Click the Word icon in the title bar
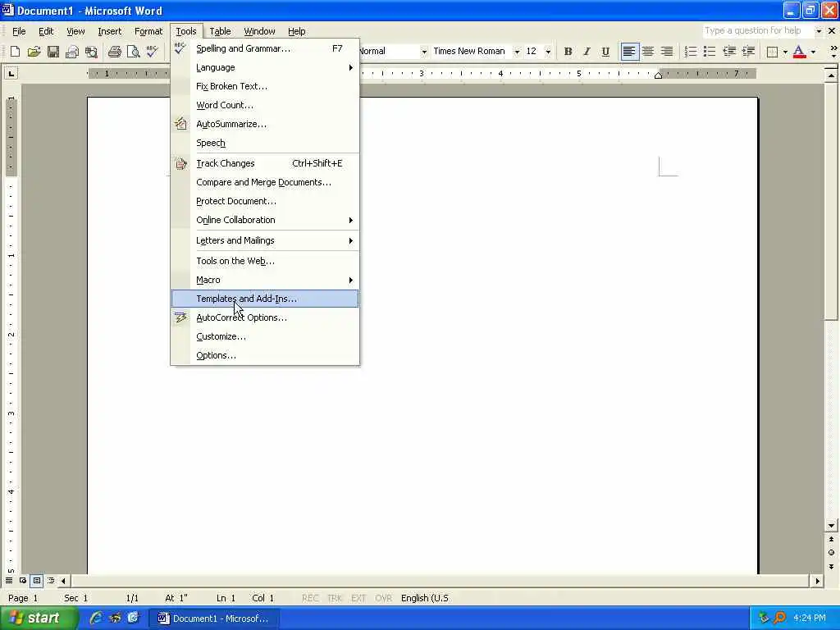Viewport: 840px width, 630px height. (7, 10)
